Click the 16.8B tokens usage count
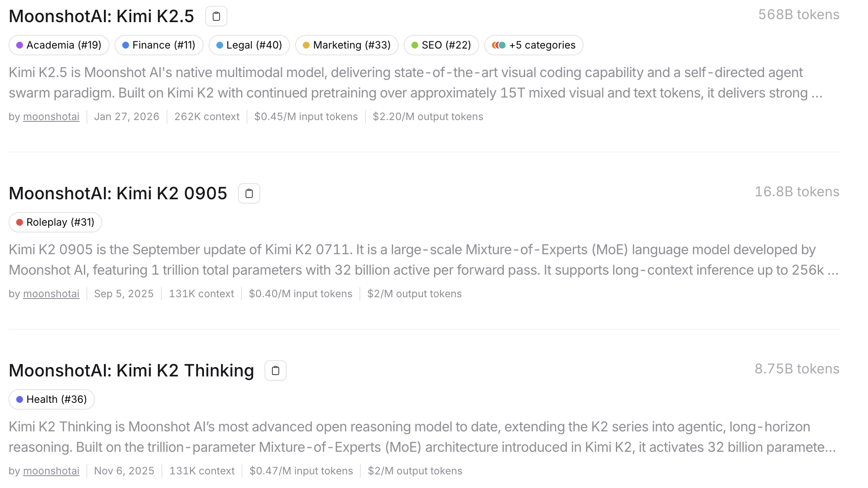 click(797, 192)
